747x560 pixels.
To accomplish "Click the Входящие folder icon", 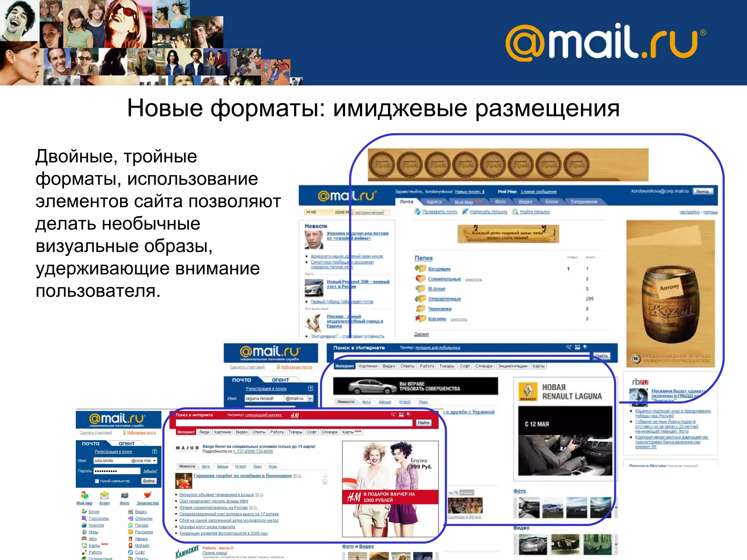I will tap(421, 269).
